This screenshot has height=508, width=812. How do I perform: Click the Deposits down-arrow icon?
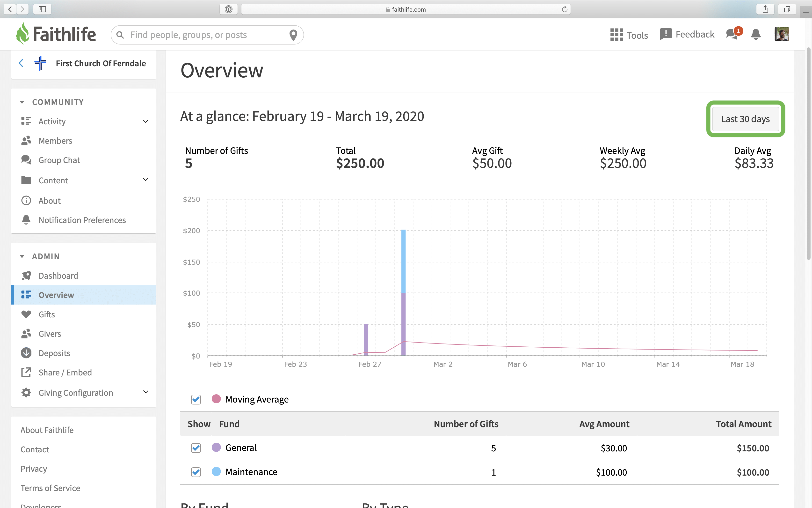point(26,353)
